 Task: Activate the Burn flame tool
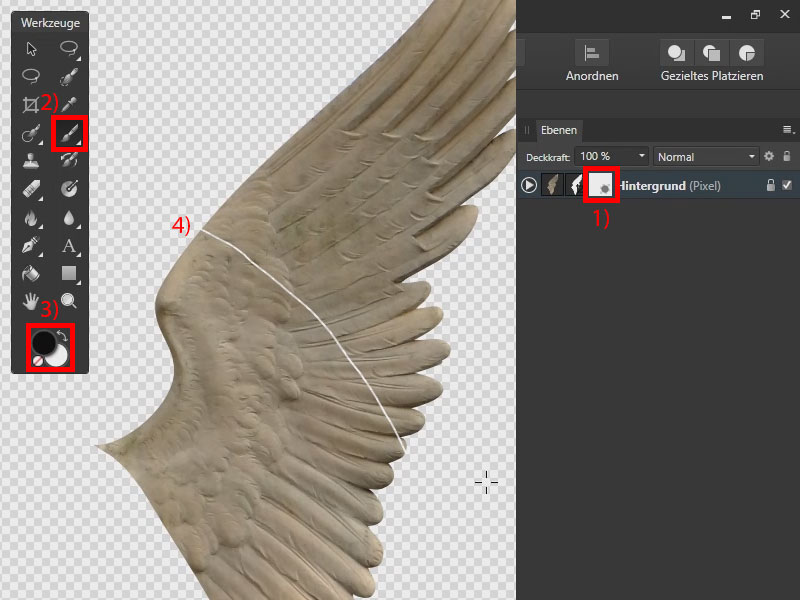click(32, 218)
